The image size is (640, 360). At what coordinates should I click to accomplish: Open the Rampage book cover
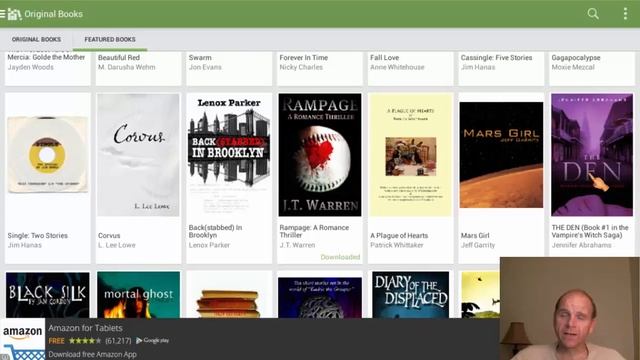[x=320, y=155]
